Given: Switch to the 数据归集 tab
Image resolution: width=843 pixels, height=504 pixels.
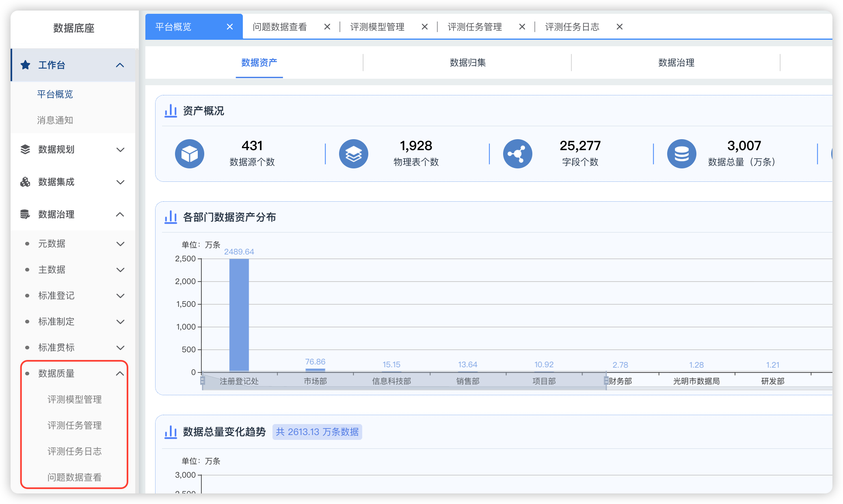Looking at the screenshot, I should point(467,62).
